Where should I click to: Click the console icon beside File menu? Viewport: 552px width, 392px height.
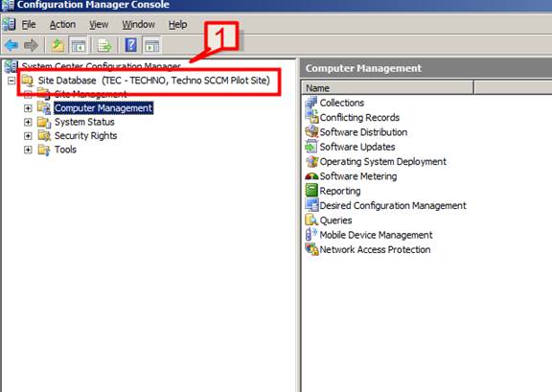point(9,24)
